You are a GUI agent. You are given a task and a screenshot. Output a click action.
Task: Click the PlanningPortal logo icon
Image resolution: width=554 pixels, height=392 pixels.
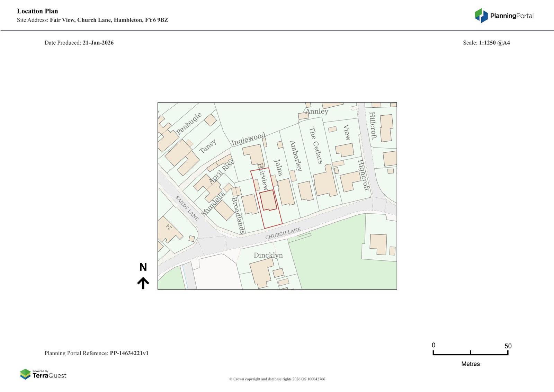point(481,16)
